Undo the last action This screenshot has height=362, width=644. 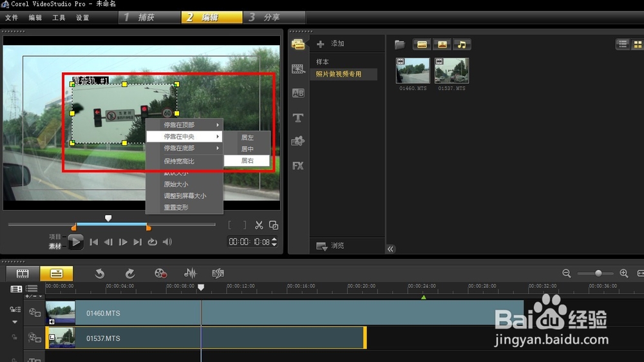pyautogui.click(x=99, y=273)
